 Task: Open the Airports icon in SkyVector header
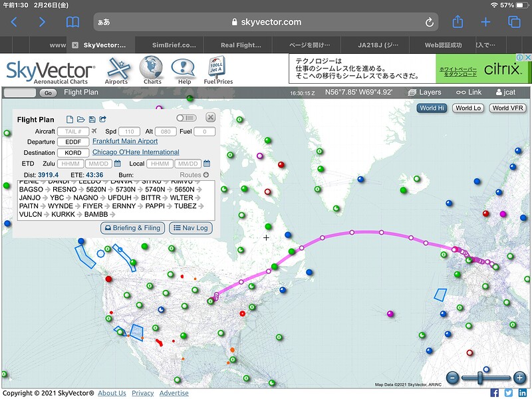coord(118,70)
